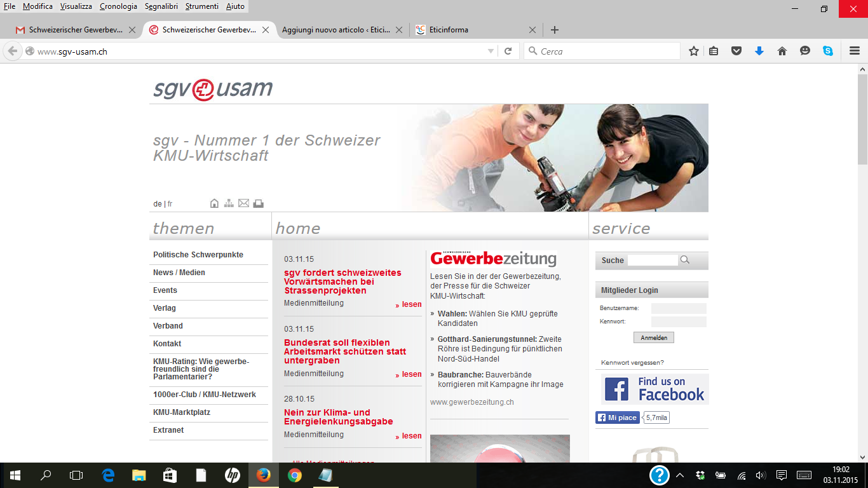Open the Windows Start menu
This screenshot has width=868, height=488.
tap(15, 475)
